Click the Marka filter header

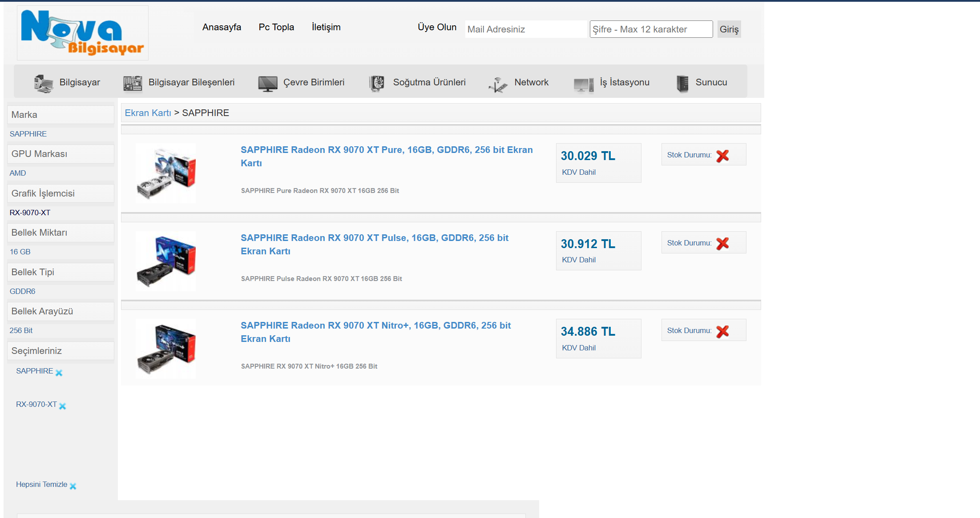tap(60, 115)
